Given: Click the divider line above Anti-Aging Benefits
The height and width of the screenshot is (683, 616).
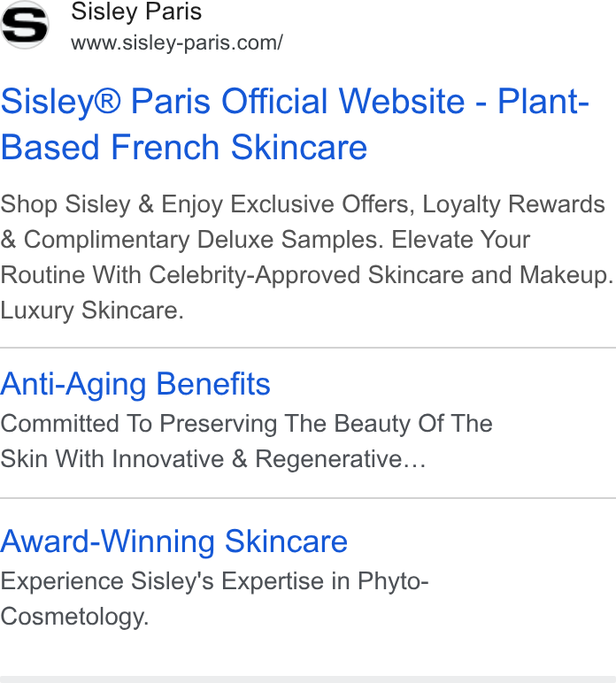Looking at the screenshot, I should tap(308, 348).
